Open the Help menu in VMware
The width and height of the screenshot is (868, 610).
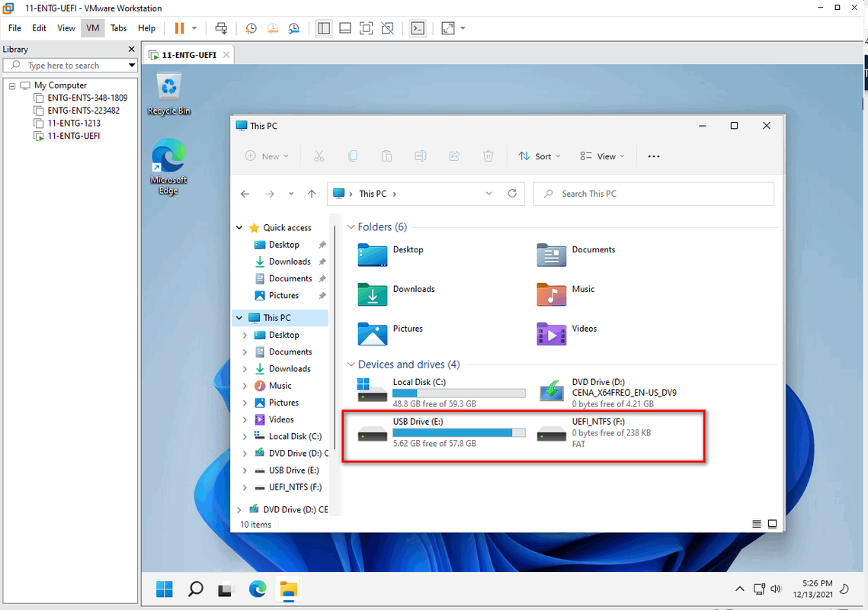(146, 28)
